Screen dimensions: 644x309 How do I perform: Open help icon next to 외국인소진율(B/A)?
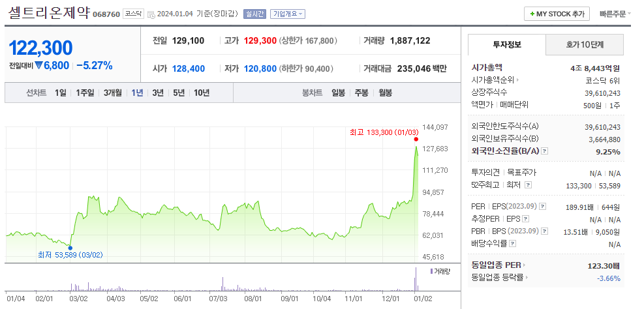point(545,151)
